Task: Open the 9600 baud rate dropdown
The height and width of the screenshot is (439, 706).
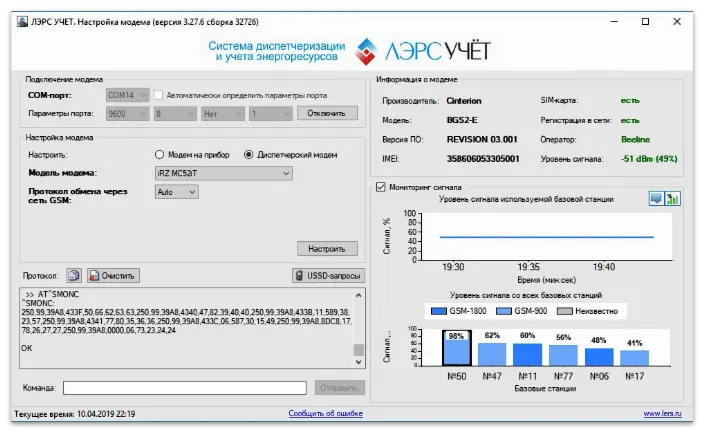Action: click(x=128, y=114)
